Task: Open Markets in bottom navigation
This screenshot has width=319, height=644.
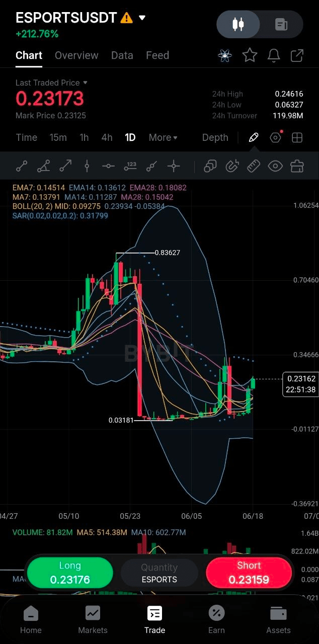Action: coord(93,620)
